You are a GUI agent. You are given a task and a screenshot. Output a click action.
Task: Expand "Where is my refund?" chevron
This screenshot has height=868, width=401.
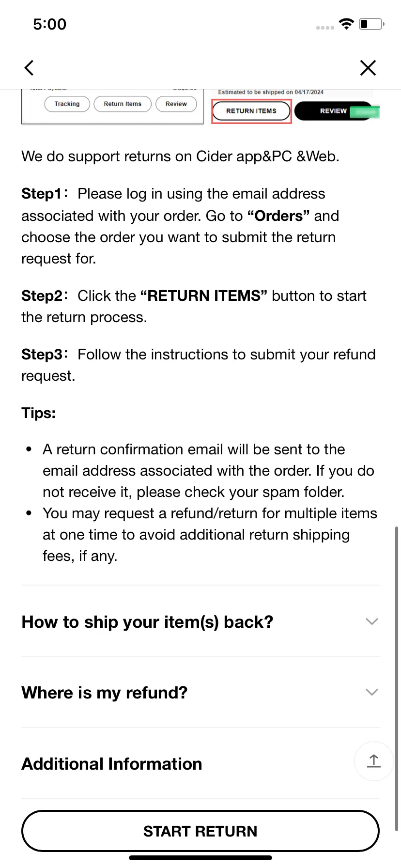coord(371,692)
